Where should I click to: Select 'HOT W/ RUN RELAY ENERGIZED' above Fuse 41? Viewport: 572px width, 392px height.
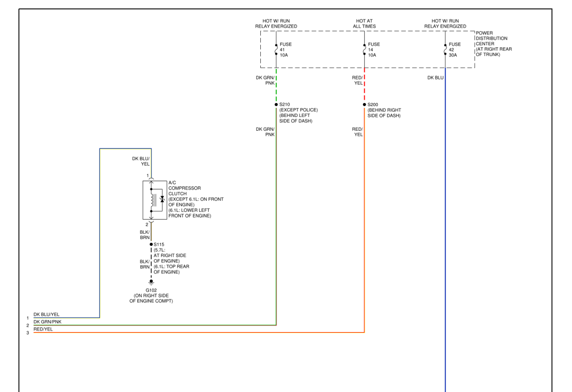tap(276, 24)
